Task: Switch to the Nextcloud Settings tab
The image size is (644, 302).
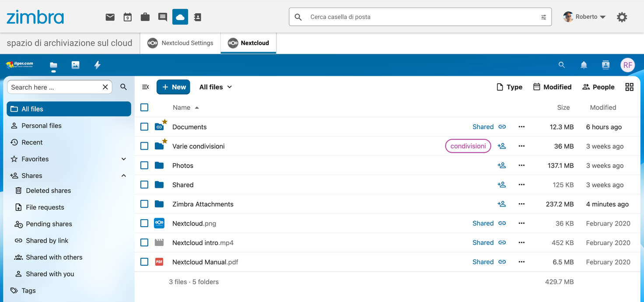Action: coord(180,43)
